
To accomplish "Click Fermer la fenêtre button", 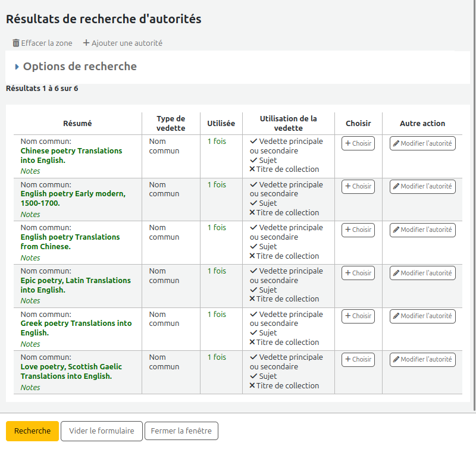I will (181, 431).
